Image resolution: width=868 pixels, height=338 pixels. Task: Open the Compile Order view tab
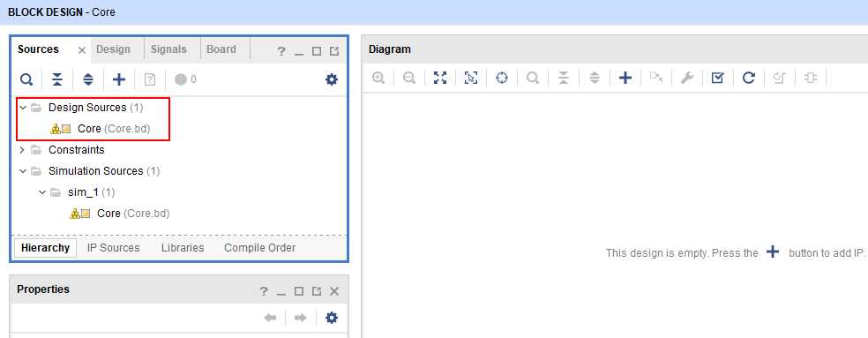[259, 248]
